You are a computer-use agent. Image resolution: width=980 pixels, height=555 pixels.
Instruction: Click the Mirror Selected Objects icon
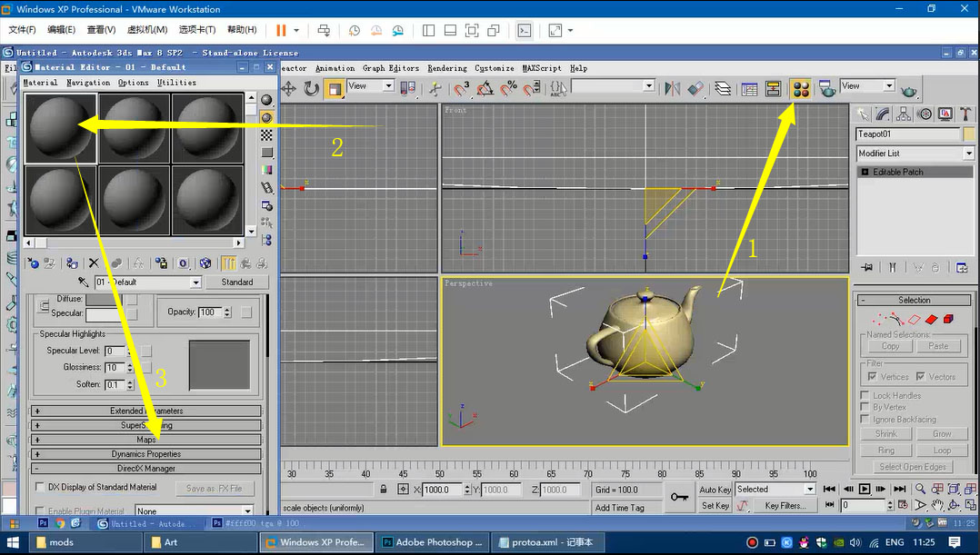[x=673, y=89]
